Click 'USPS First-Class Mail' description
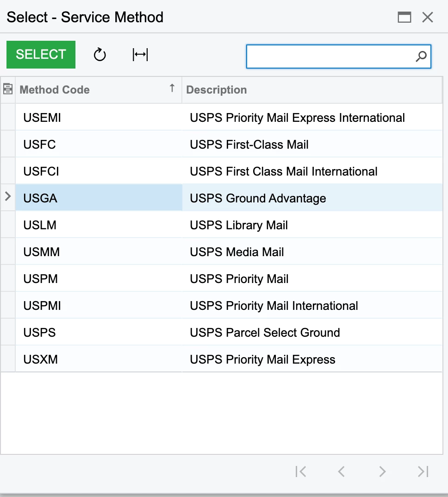 249,145
